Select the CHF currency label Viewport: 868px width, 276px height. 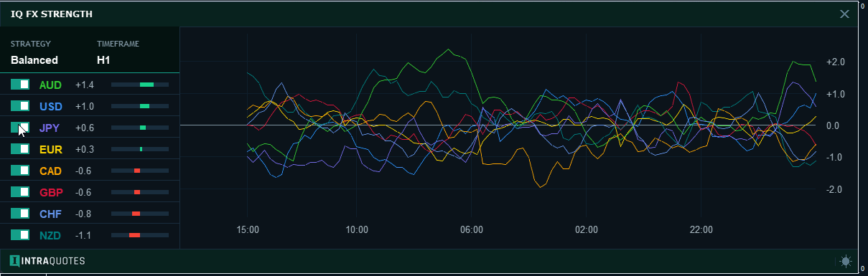[x=50, y=214]
